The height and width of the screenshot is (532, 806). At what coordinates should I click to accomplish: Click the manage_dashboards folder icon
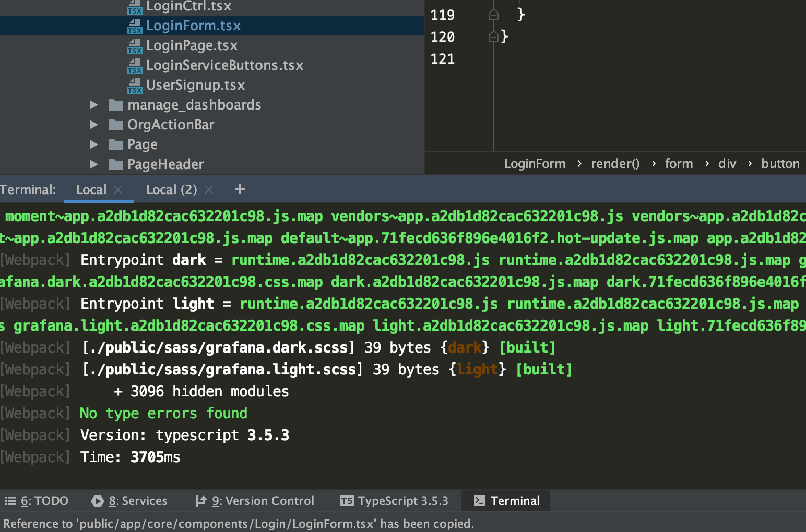115,105
